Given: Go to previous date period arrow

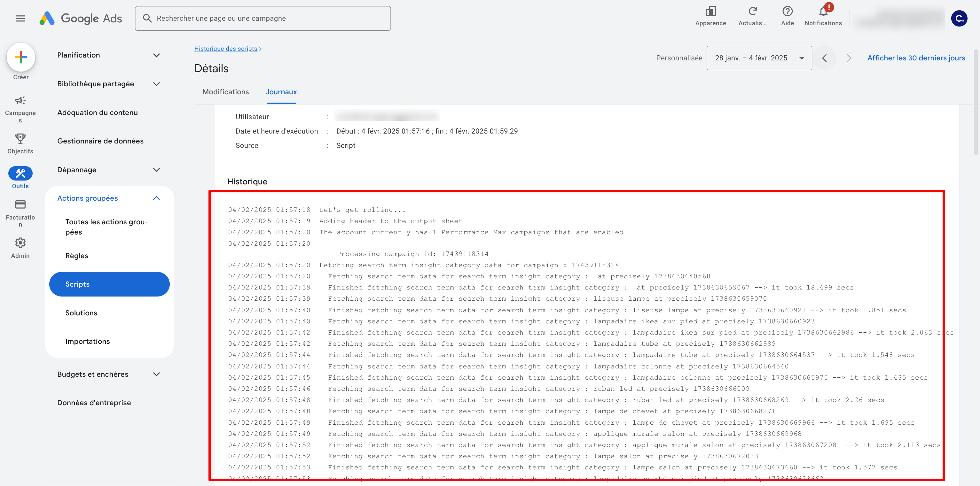Looking at the screenshot, I should 824,58.
